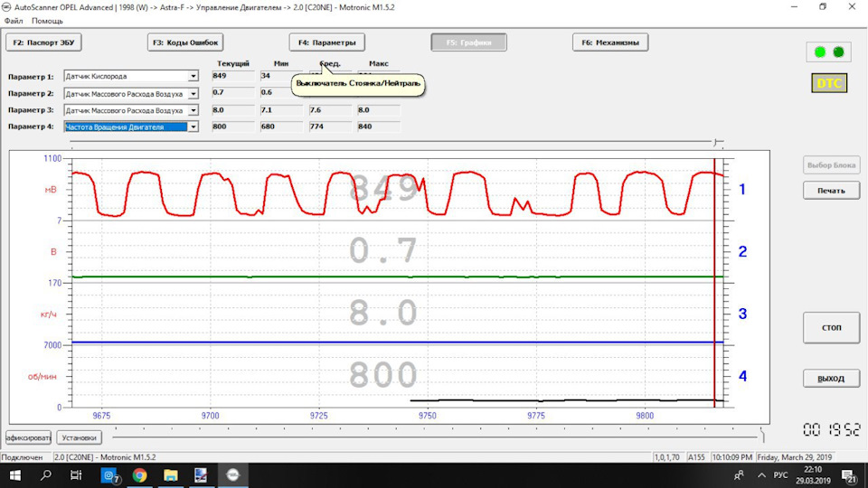
Task: Click the Выбор Блока button
Action: [x=832, y=164]
